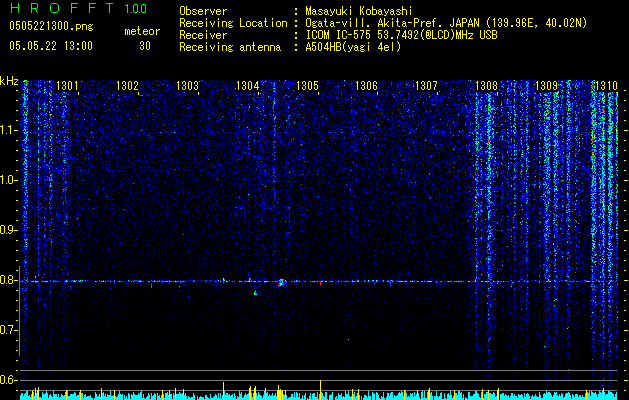629x400 pixels.
Task: Click the Receiving antenna label
Action: (230, 47)
